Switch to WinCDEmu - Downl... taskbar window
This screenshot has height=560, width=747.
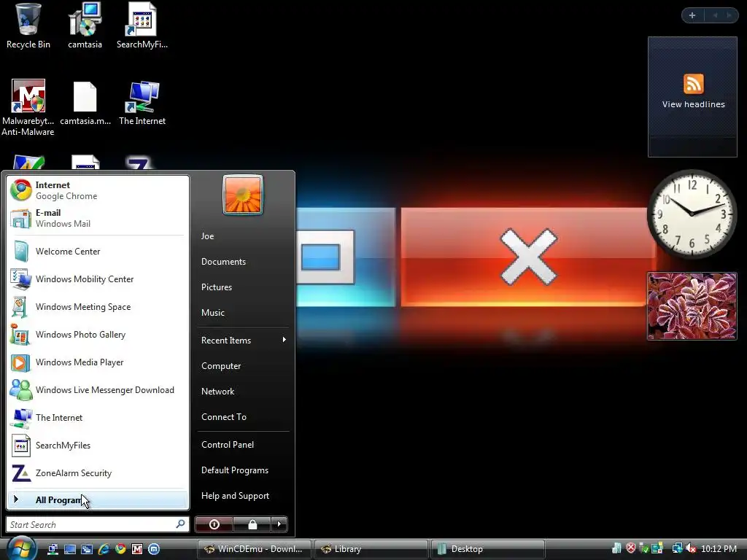pyautogui.click(x=254, y=549)
